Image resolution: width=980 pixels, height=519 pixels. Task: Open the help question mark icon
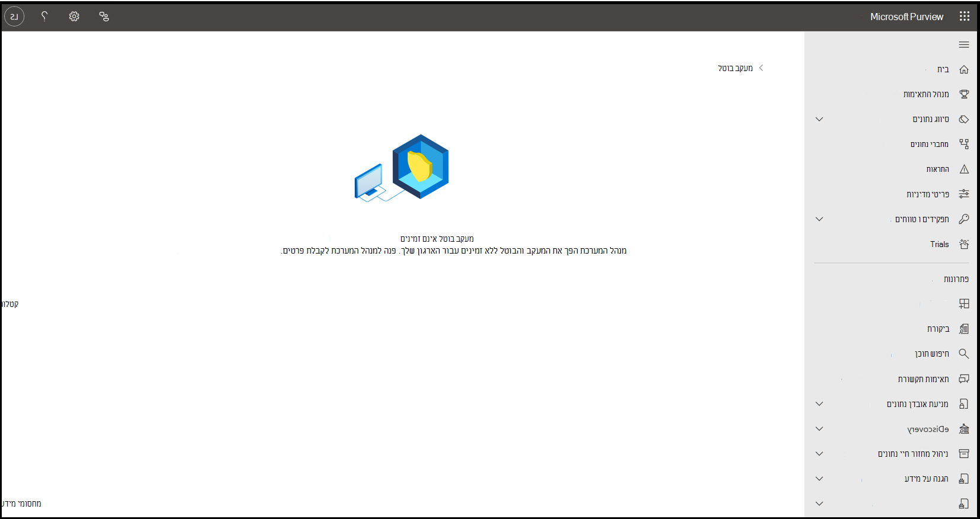pos(44,17)
